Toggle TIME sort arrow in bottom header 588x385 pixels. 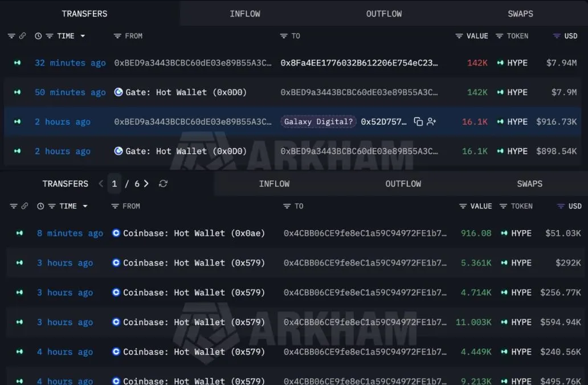pos(85,206)
